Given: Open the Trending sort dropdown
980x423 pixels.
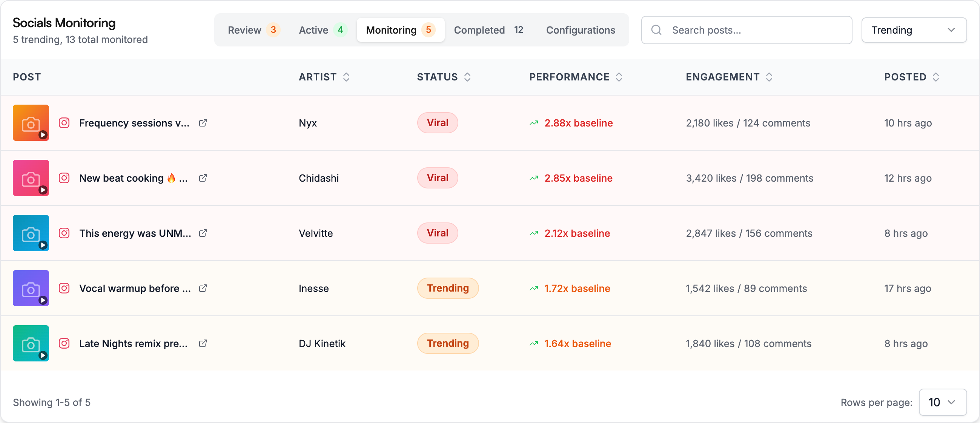Looking at the screenshot, I should (914, 30).
